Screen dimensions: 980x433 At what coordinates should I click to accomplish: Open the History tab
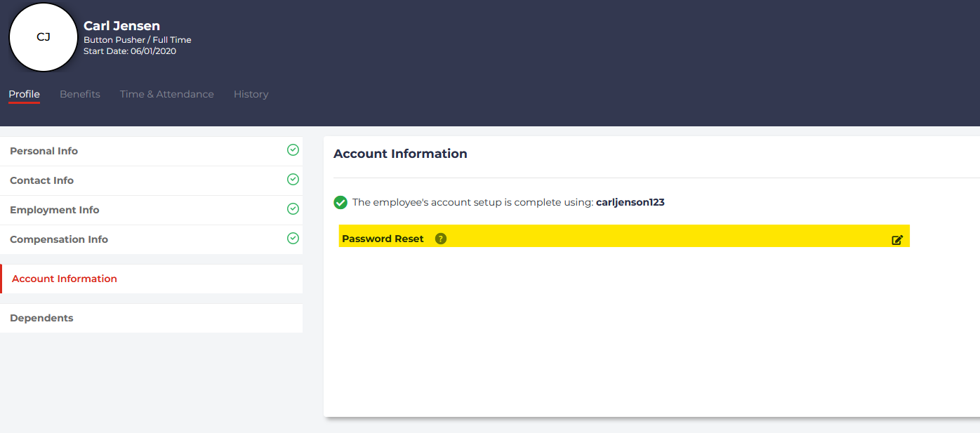click(x=251, y=94)
